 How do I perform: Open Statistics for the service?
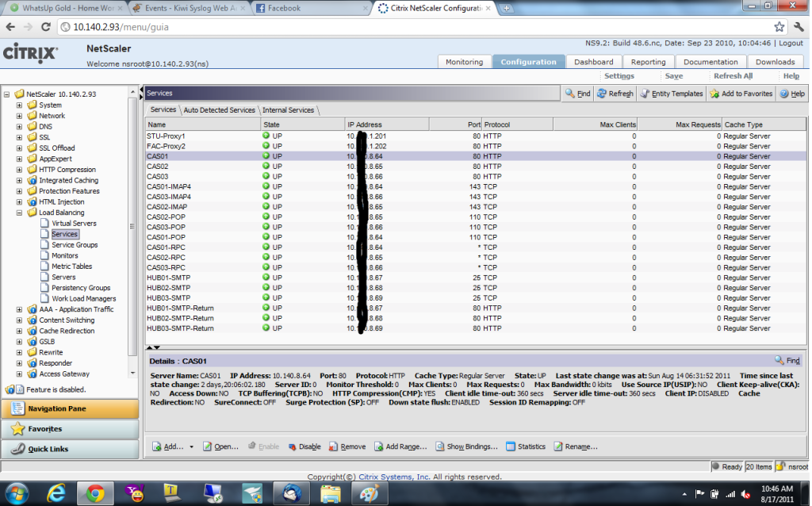[526, 447]
